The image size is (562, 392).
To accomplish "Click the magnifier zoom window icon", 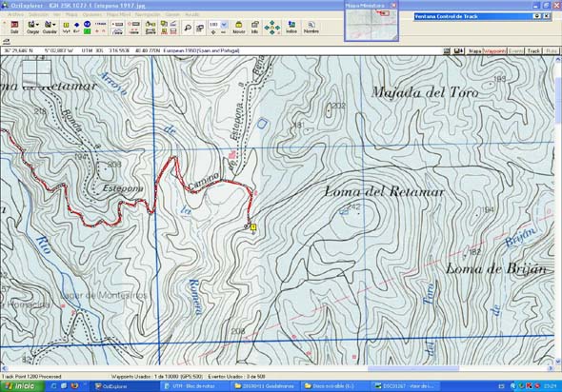I will (188, 28).
